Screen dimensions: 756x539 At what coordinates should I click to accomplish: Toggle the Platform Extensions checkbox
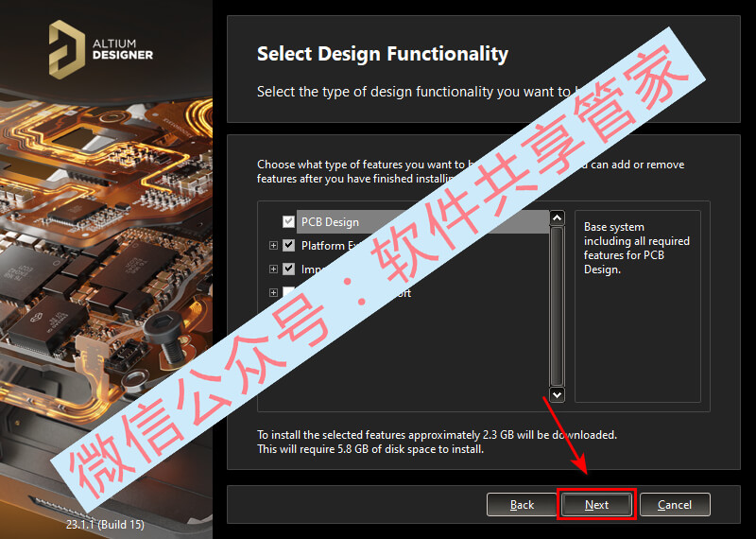pos(288,245)
